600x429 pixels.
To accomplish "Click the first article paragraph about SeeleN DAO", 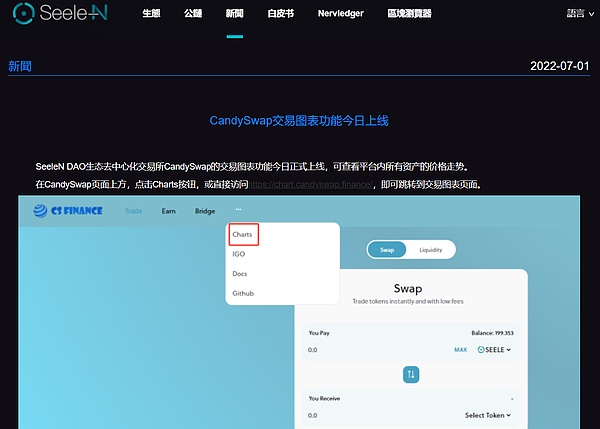I will tap(252, 166).
